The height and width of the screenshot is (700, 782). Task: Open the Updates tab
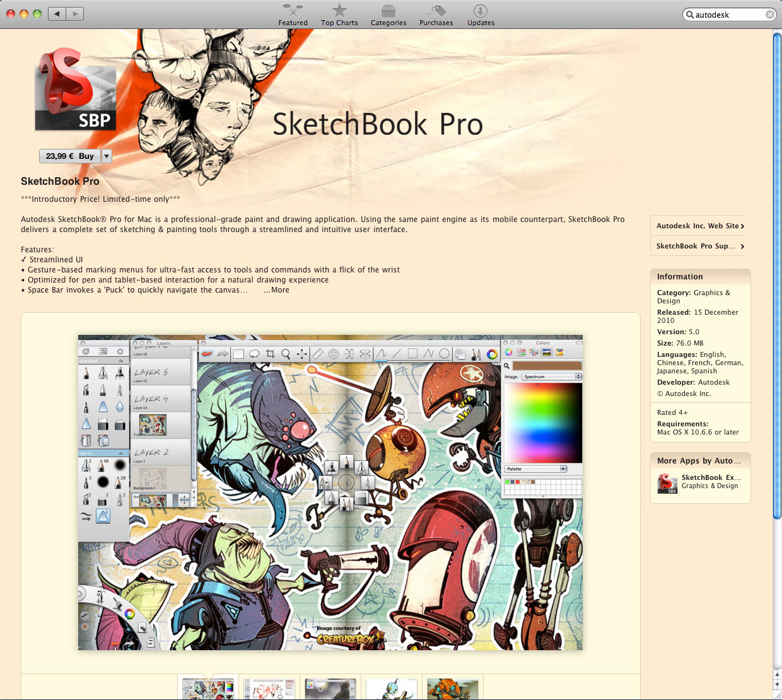(x=481, y=15)
